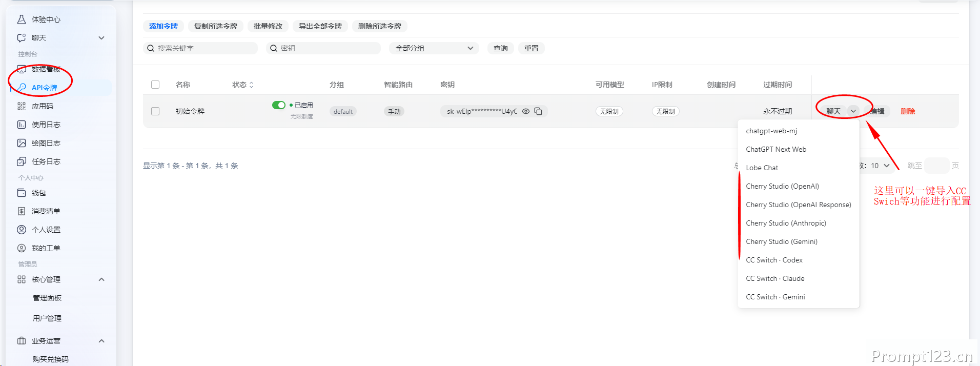
Task: Copy the sk-wElp token key
Action: click(x=538, y=111)
